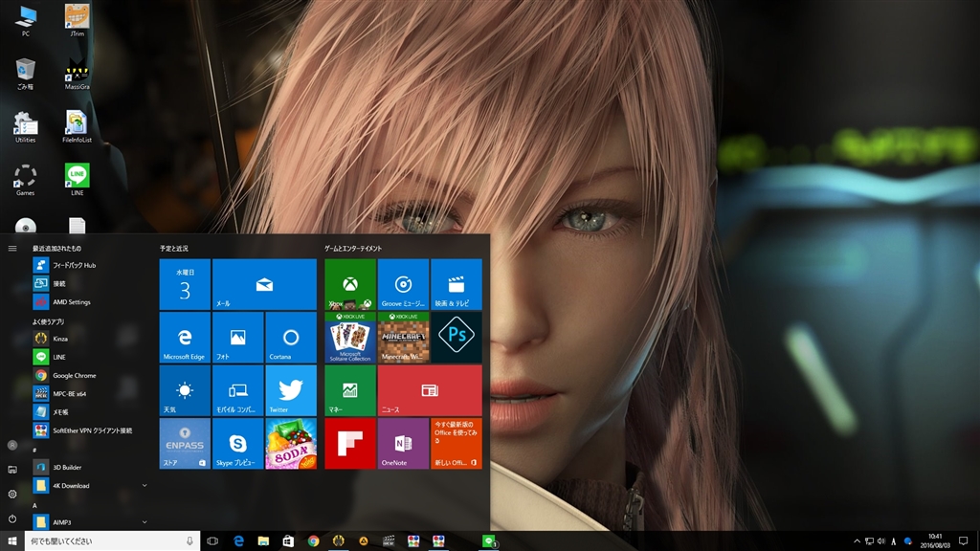Open the ニュース tile

click(430, 390)
